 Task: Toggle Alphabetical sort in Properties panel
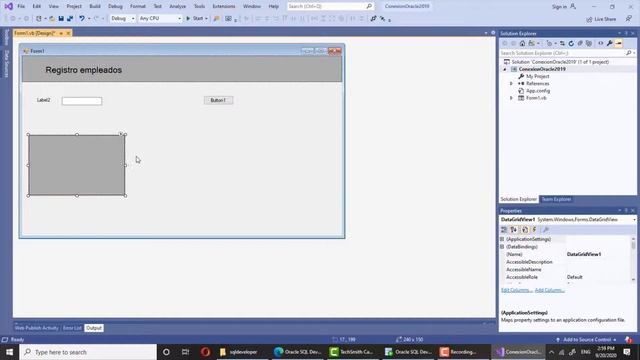click(514, 230)
